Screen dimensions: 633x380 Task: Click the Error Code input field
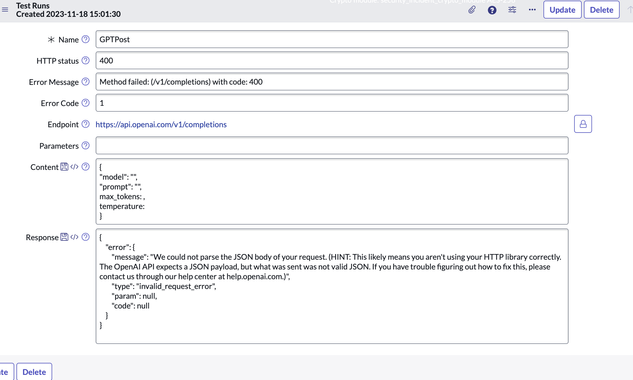click(332, 103)
